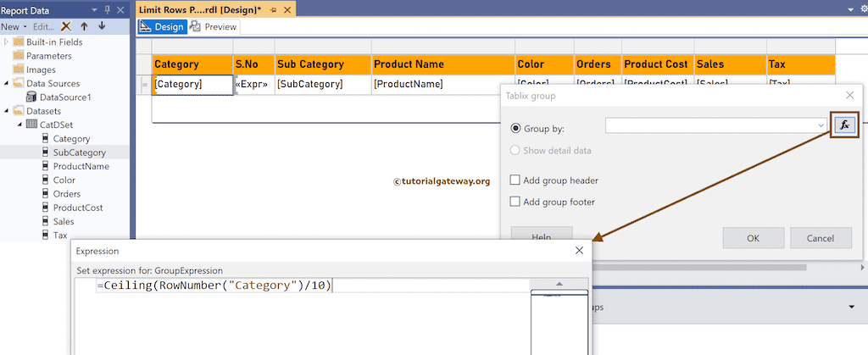The height and width of the screenshot is (355, 868).
Task: Select the [Category] data cell
Action: tap(192, 85)
